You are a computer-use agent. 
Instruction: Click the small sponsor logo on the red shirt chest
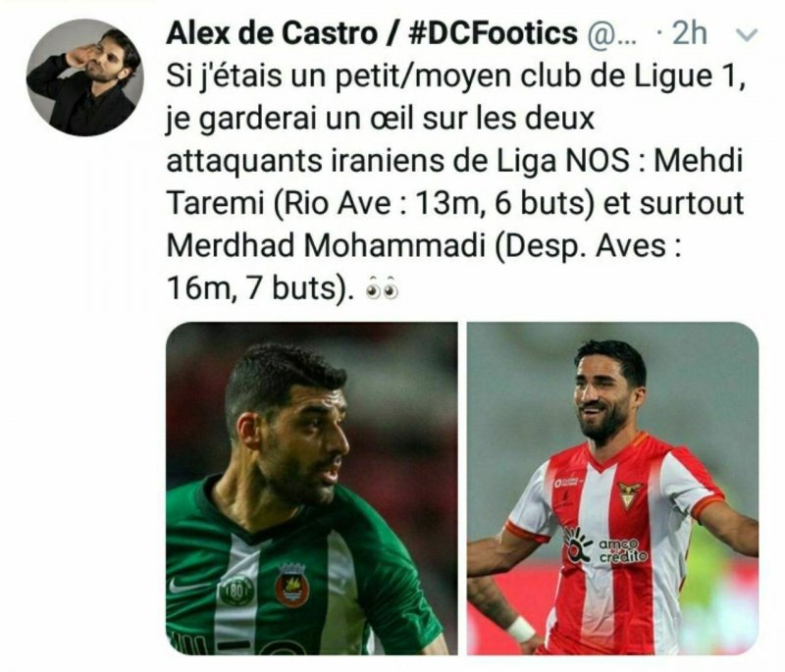tap(567, 483)
